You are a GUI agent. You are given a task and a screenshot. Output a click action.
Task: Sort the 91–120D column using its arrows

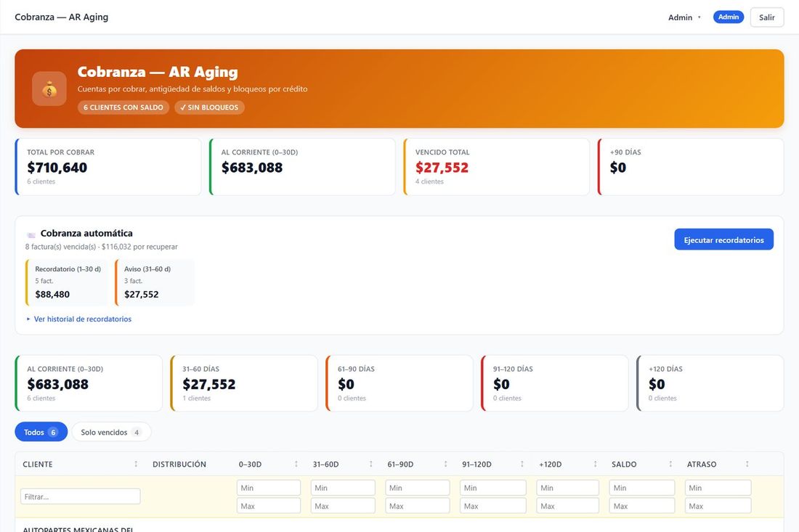(522, 464)
